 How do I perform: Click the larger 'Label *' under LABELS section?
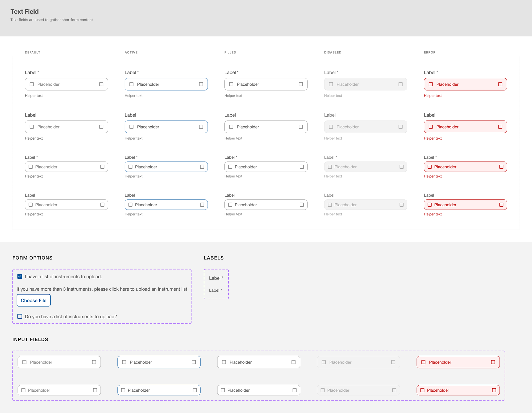[216, 278]
